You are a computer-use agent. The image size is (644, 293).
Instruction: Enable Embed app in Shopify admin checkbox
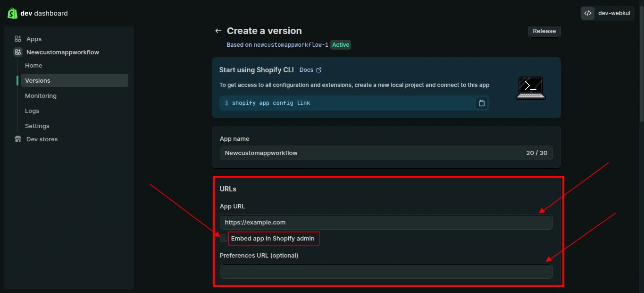point(224,238)
